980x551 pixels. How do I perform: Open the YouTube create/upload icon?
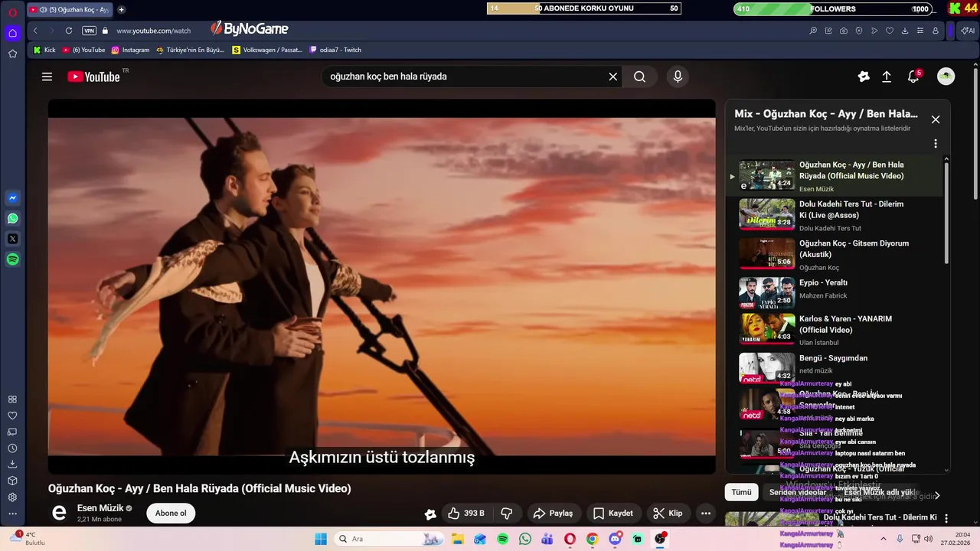(887, 77)
